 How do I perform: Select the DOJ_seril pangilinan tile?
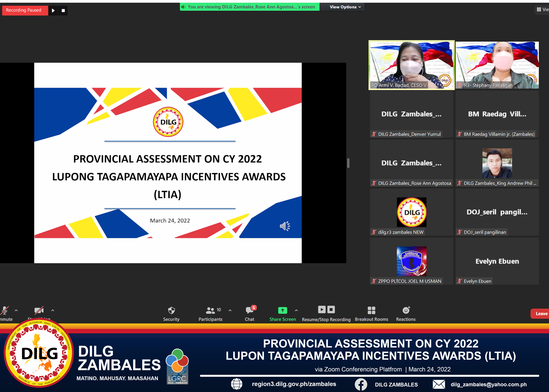497,212
